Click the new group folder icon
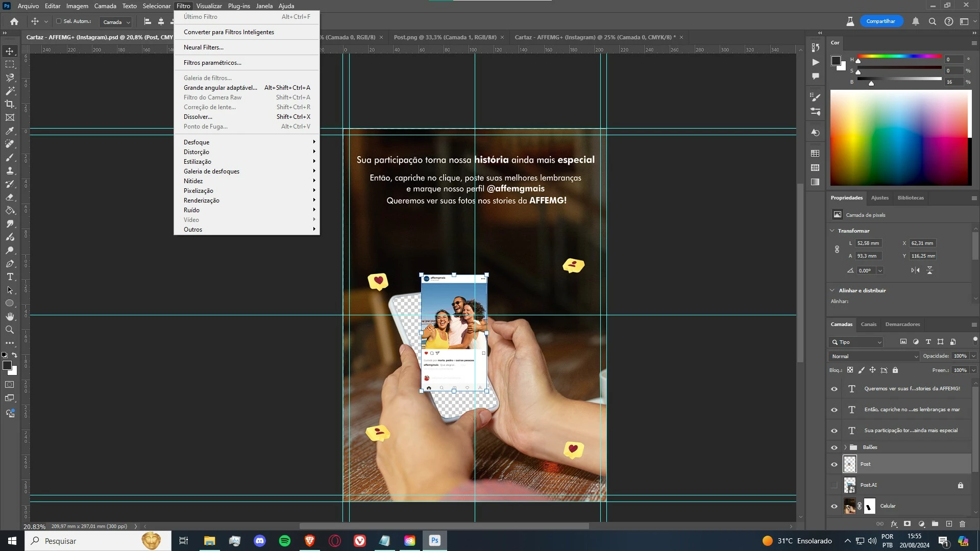Viewport: 980px width, 551px height. (935, 524)
